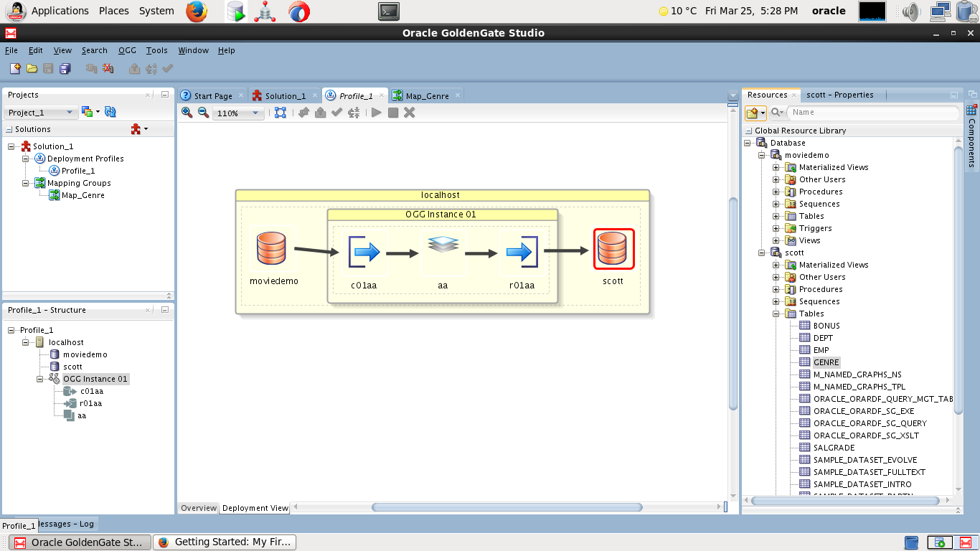
Task: Open the Tools menu
Action: pos(156,50)
